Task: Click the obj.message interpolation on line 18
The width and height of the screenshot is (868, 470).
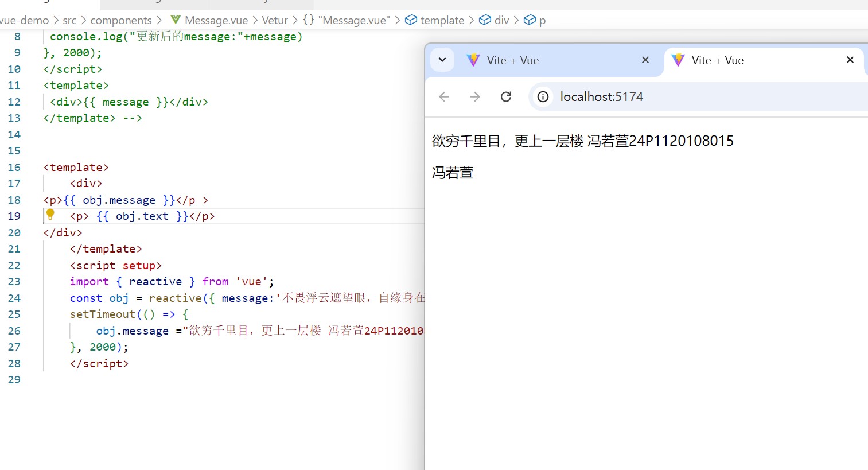Action: tap(119, 200)
